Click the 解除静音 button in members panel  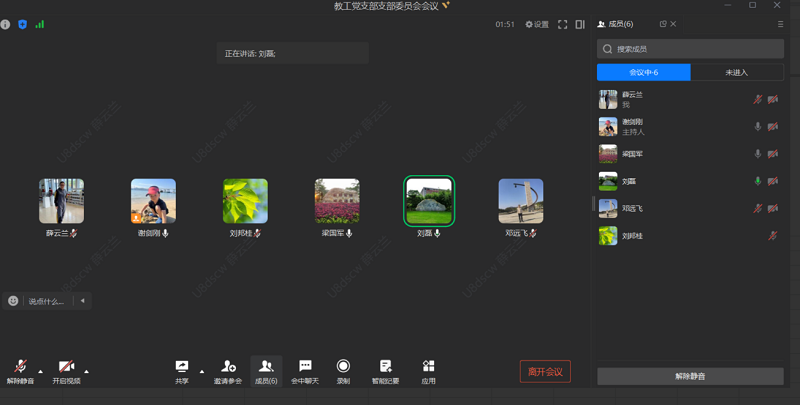click(690, 376)
